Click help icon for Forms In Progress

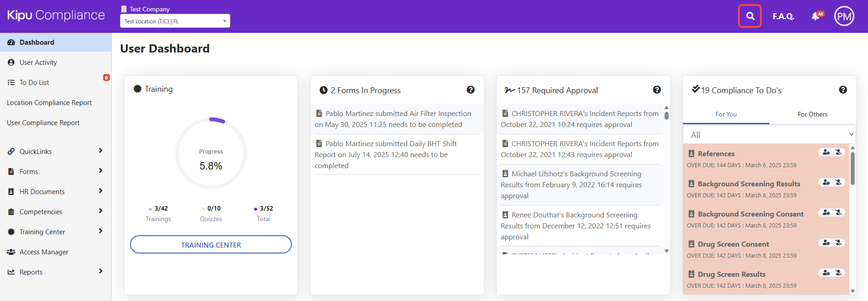coord(470,90)
